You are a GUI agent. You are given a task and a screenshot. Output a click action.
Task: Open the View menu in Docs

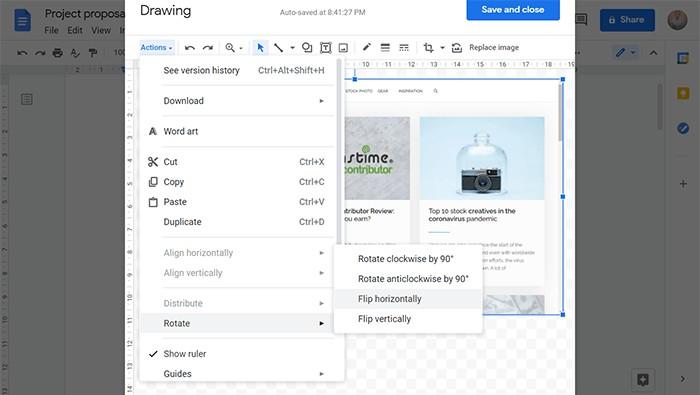coord(101,30)
